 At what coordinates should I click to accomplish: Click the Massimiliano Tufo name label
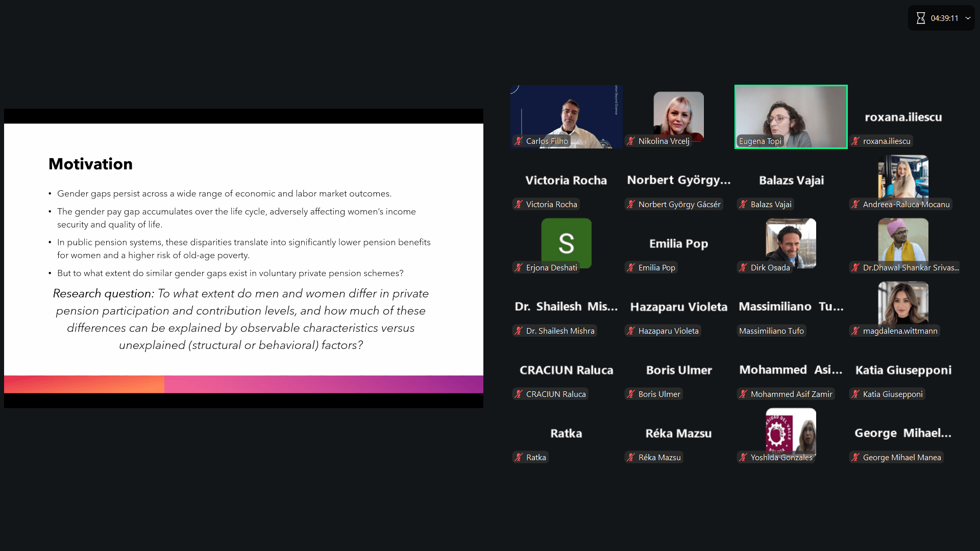click(771, 331)
